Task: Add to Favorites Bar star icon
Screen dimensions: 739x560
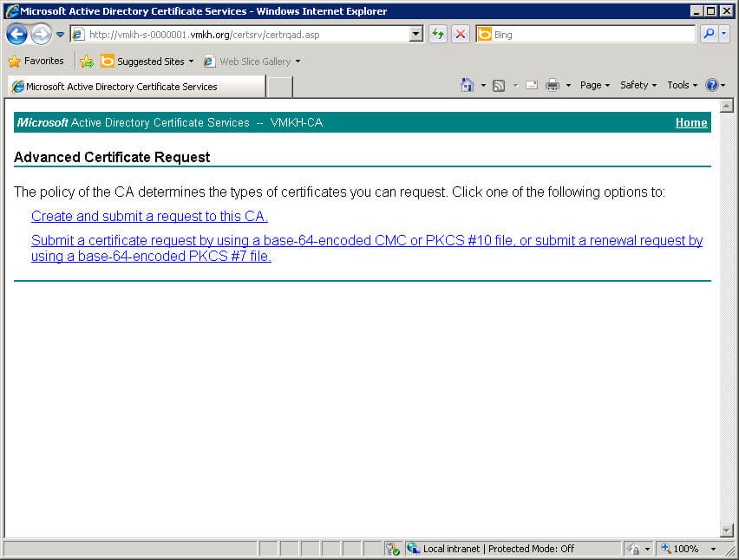Action: tap(87, 62)
